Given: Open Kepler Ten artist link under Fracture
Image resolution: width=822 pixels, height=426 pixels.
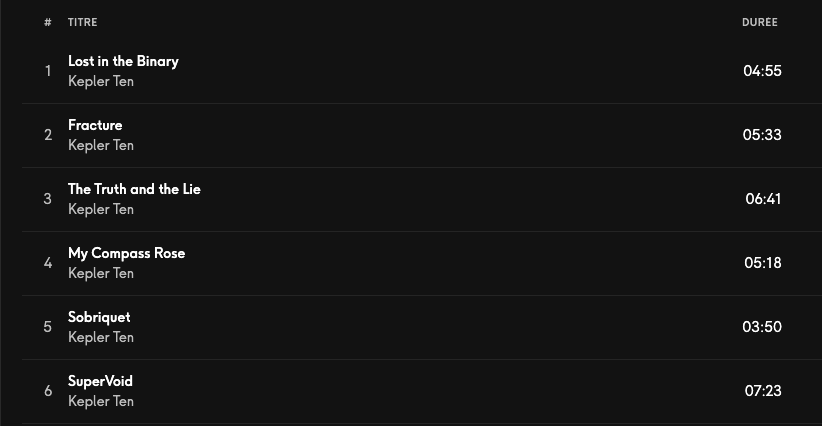Looking at the screenshot, I should (100, 145).
